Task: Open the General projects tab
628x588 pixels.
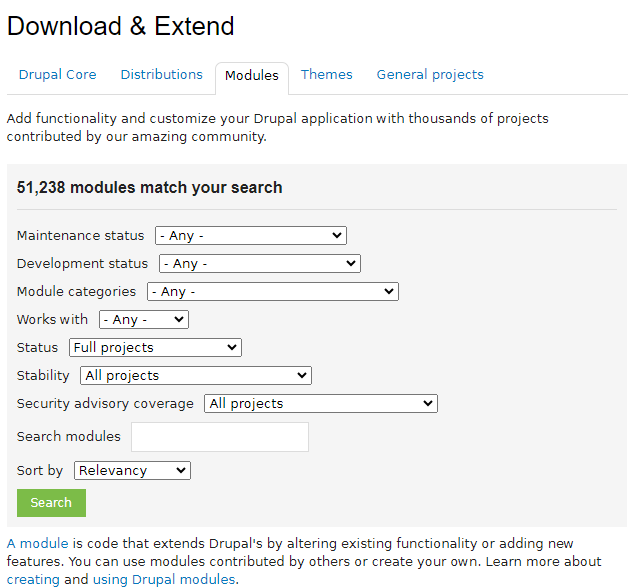Action: tap(430, 75)
